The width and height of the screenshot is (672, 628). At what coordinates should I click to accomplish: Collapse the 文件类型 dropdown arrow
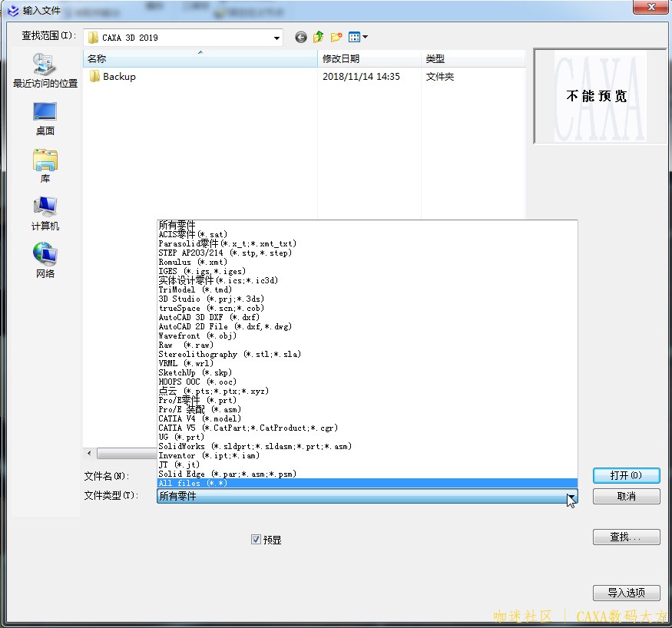[571, 496]
